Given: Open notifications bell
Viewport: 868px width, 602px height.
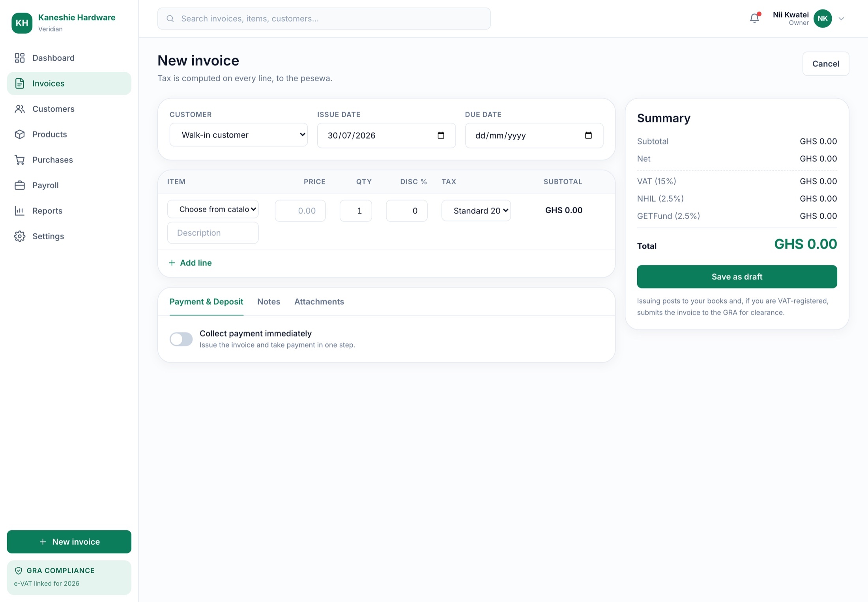Looking at the screenshot, I should tap(754, 18).
